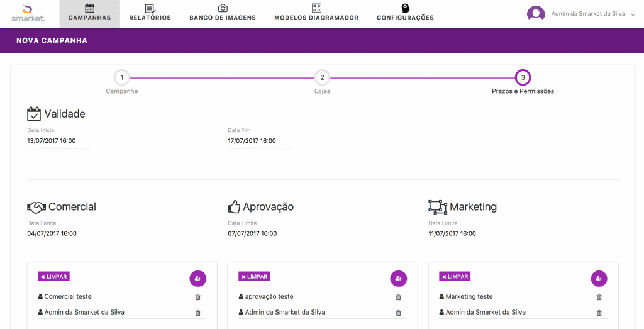Remove aprovação teste user with trash icon
Viewport: 644px width, 329px height.
[398, 298]
